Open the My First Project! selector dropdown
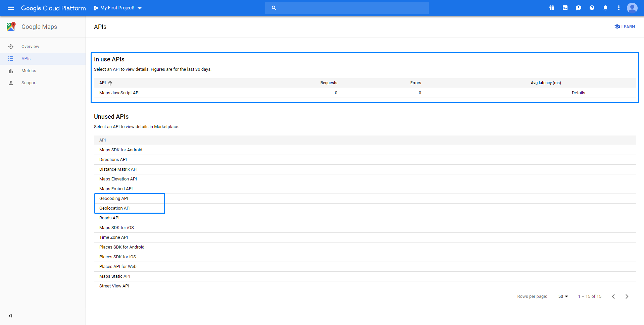 117,8
